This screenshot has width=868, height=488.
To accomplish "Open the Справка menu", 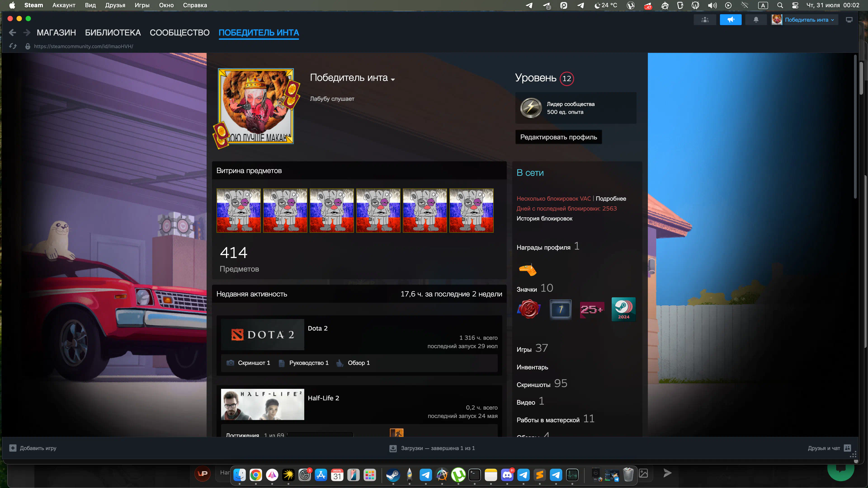I will click(195, 5).
